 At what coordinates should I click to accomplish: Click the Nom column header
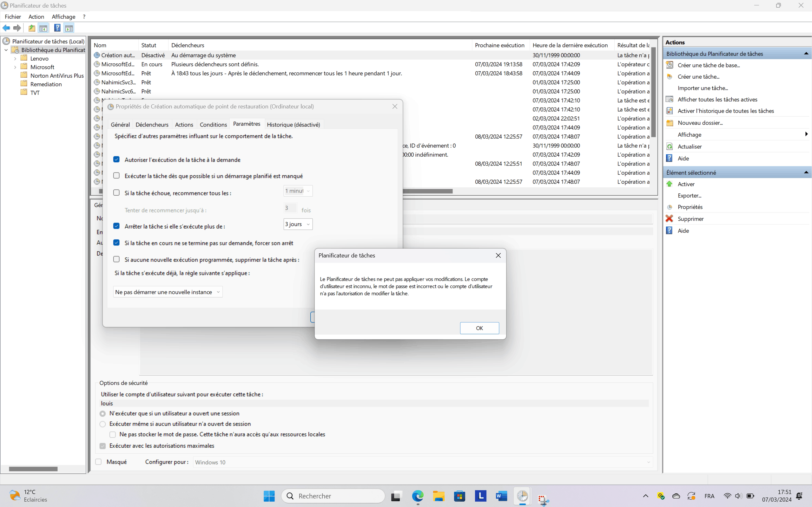point(115,45)
